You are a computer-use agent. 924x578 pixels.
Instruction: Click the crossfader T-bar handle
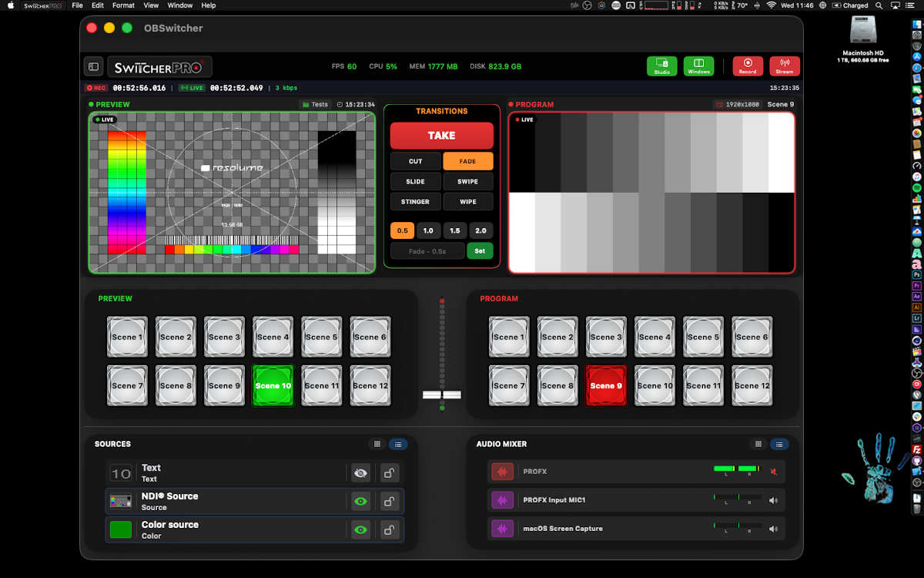click(442, 394)
